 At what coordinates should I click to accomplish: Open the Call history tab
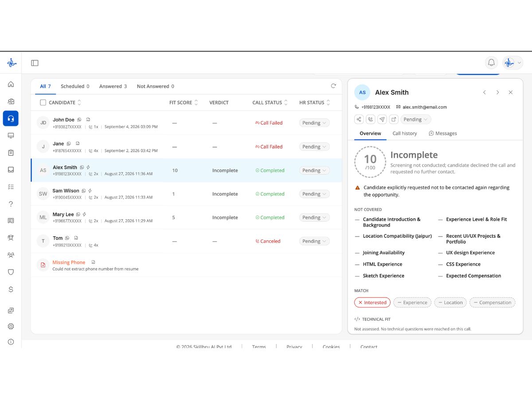pyautogui.click(x=405, y=133)
